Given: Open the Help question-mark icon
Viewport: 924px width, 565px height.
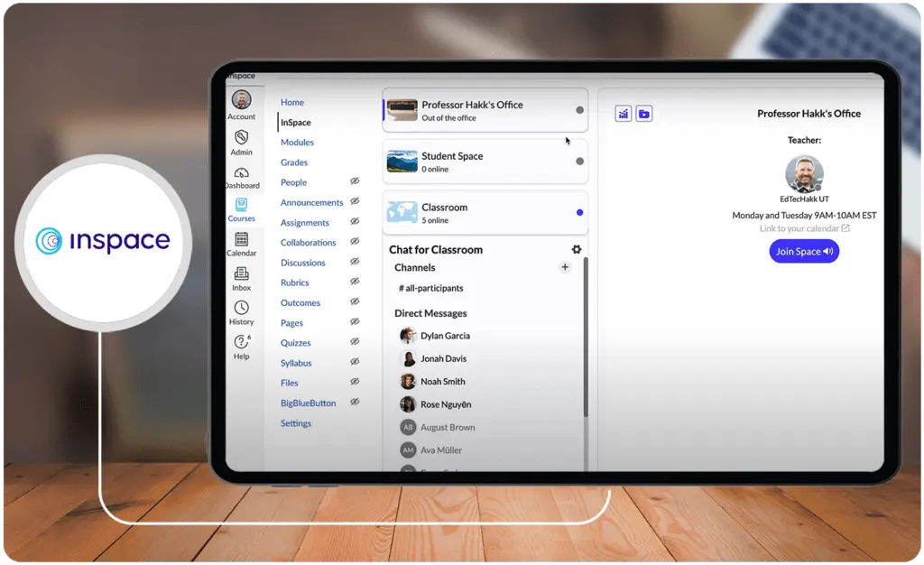Looking at the screenshot, I should pos(241,342).
